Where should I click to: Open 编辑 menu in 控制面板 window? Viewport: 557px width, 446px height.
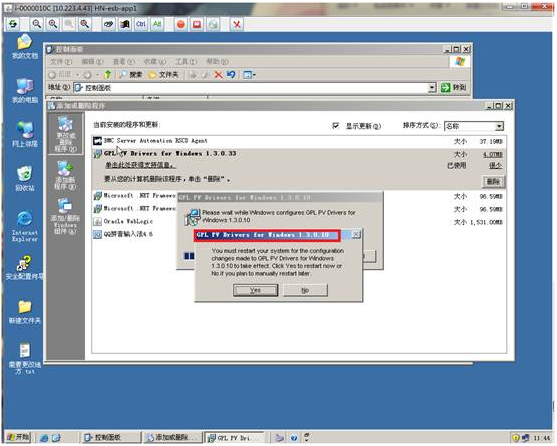point(92,62)
